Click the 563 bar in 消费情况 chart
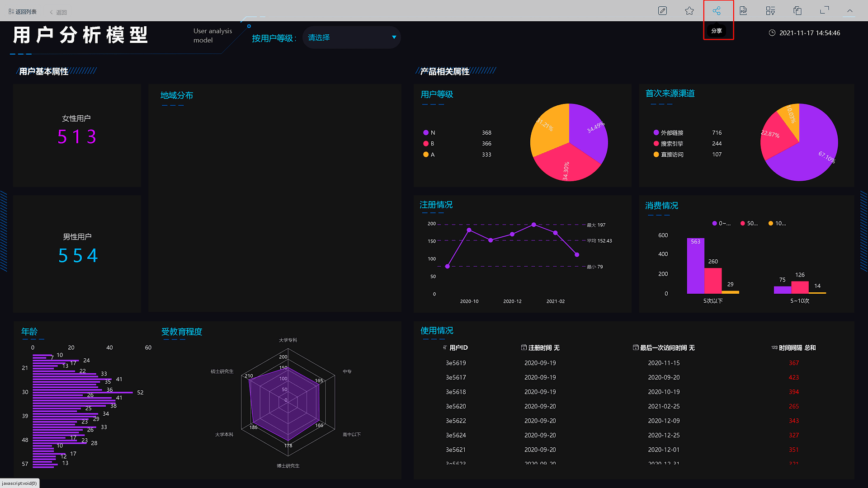Screen dimensions: 868x488 695,266
